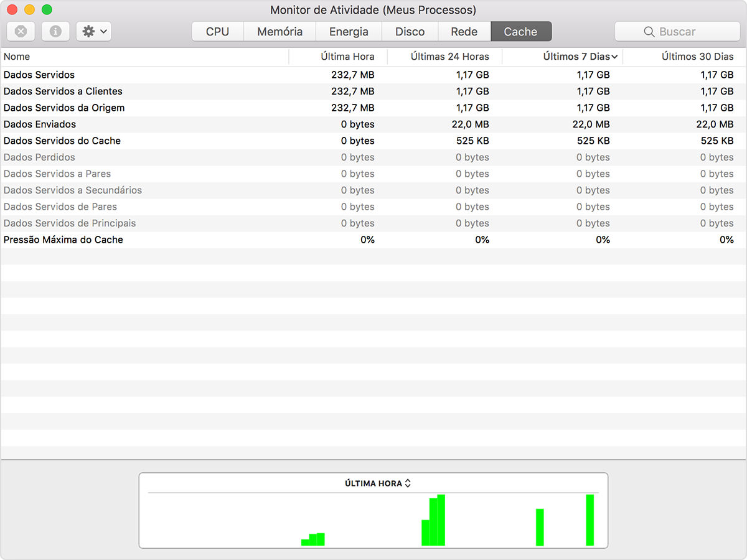
Task: Click 525 KB in the Últimos 30 Dias column
Action: [x=717, y=141]
